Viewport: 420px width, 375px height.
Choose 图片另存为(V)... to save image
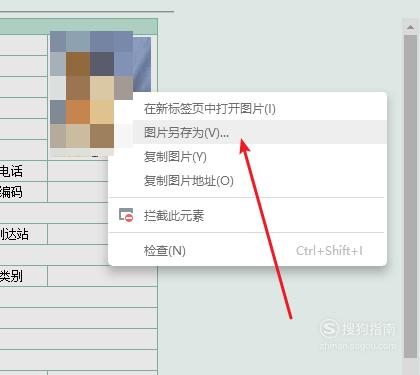click(248, 132)
